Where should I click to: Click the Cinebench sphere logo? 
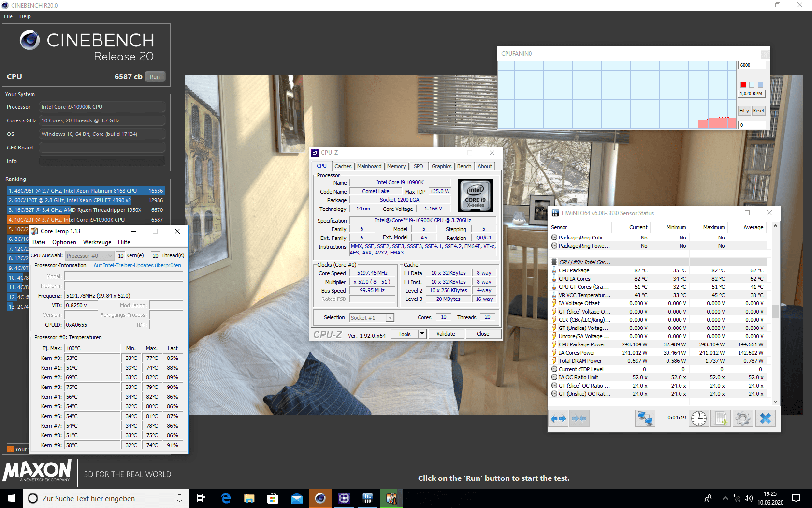tap(29, 40)
